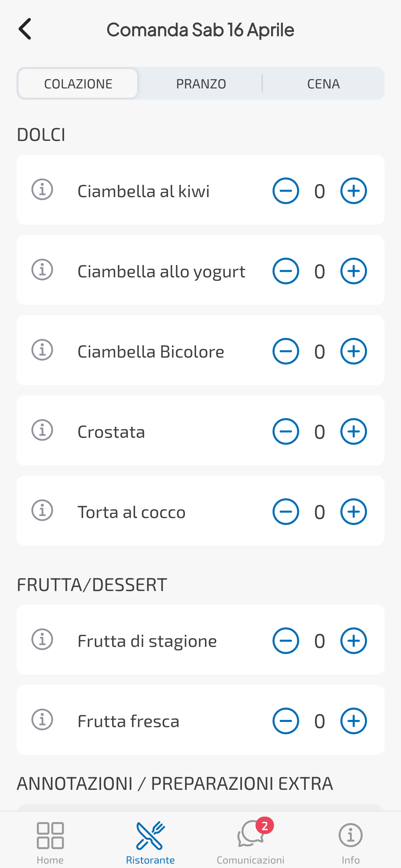Select the COLAZIONE tab
The height and width of the screenshot is (868, 401).
pyautogui.click(x=78, y=84)
